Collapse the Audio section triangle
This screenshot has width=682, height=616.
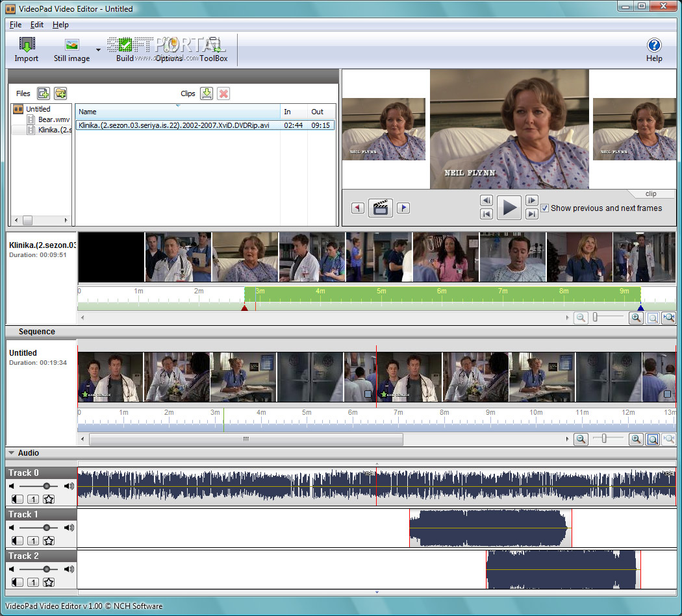point(12,453)
